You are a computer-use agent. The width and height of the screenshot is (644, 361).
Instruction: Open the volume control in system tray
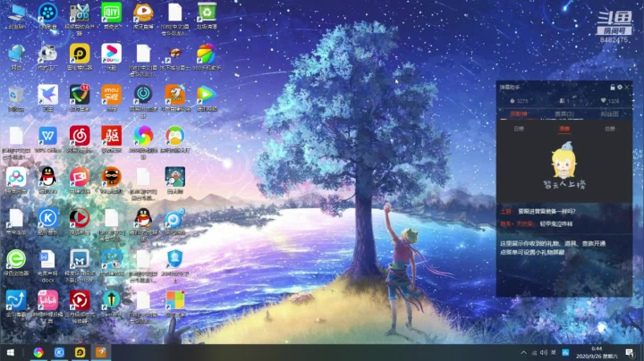(x=544, y=352)
